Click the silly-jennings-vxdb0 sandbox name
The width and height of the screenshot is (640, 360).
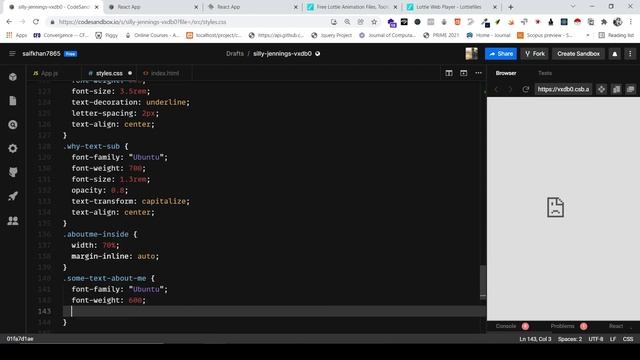point(282,53)
